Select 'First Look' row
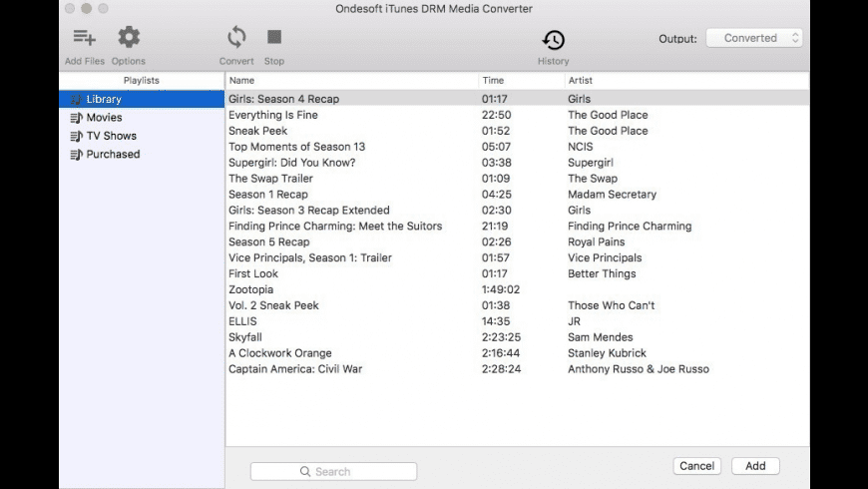 518,273
